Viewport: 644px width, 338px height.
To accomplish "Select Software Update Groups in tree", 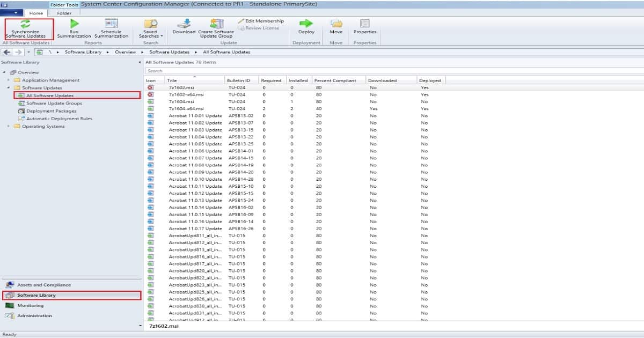I will coord(54,103).
